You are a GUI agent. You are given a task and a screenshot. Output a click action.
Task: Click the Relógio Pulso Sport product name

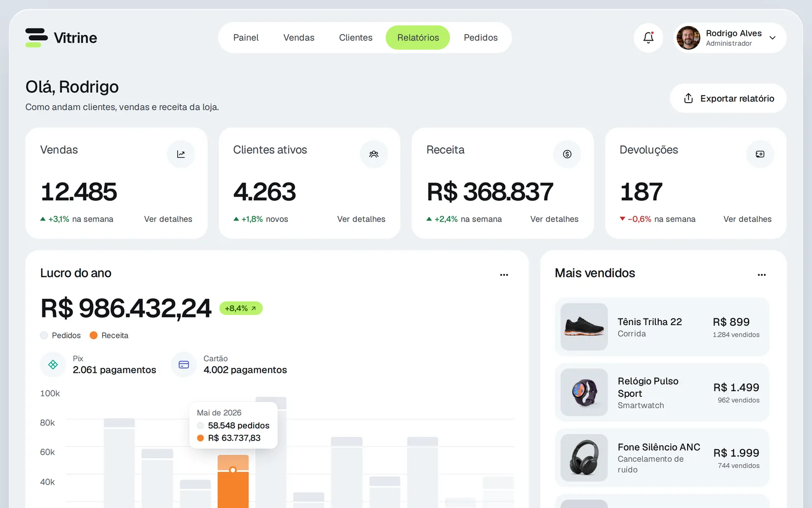(648, 387)
